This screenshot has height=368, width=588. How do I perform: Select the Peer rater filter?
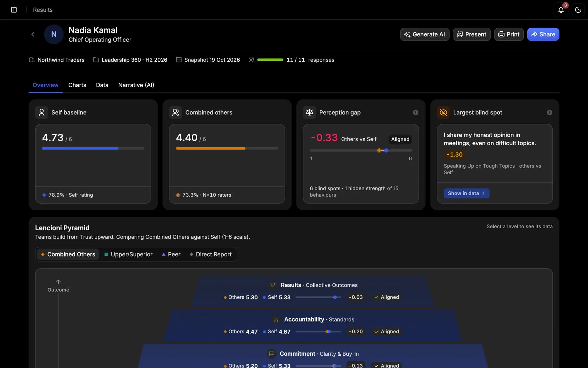click(x=171, y=254)
